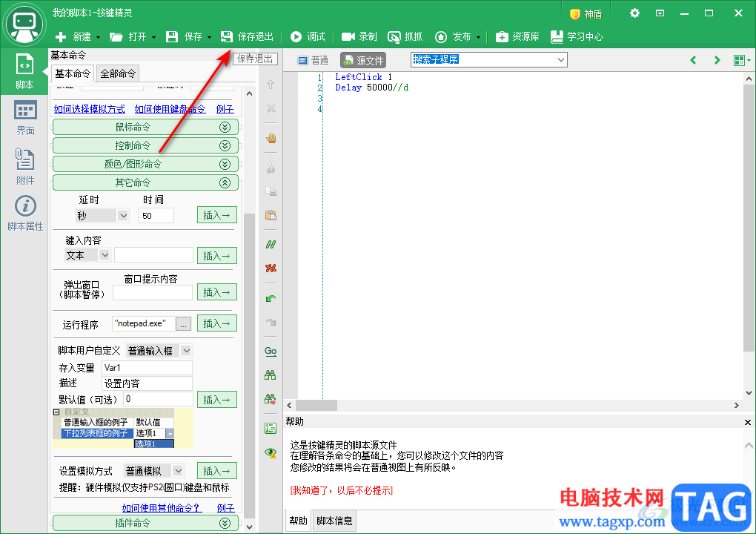Open the 发布 dropdown arrow
Screen dimensions: 756x534
pyautogui.click(x=478, y=37)
